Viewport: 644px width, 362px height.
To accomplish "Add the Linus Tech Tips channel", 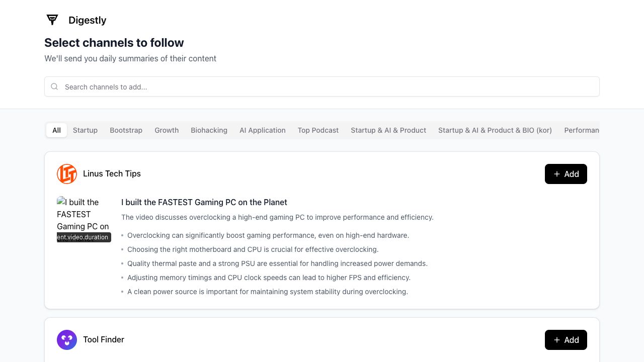I will pos(566,174).
